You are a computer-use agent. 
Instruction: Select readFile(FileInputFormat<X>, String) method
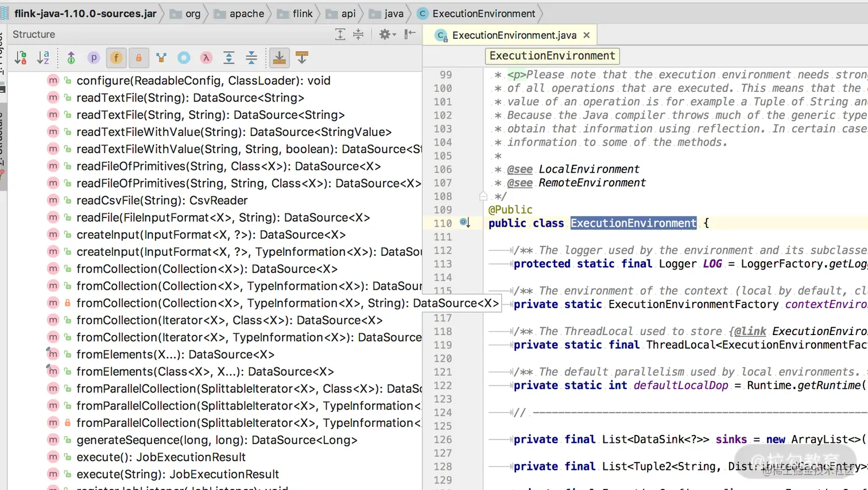tap(223, 217)
